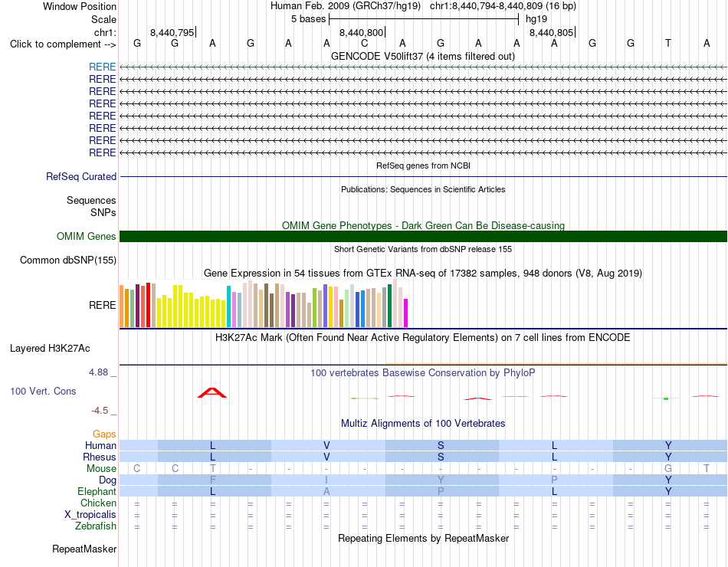Click the GTEx RERE expression bar chart
The width and height of the screenshot is (728, 567).
tap(264, 303)
